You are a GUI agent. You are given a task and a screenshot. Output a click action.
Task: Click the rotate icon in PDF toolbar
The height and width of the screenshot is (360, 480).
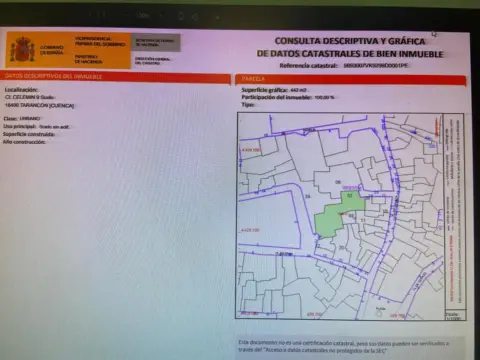(x=196, y=16)
